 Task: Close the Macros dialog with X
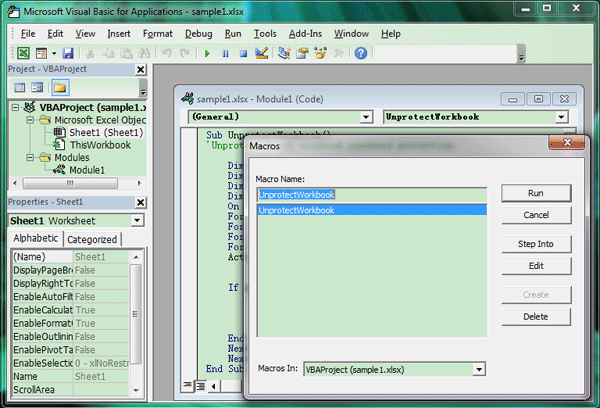567,143
